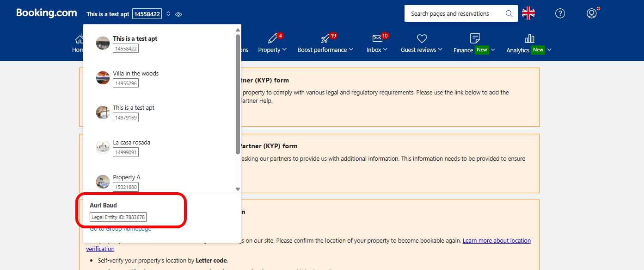This screenshot has width=644, height=270.
Task: Select La casa rosada property
Action: [x=131, y=143]
